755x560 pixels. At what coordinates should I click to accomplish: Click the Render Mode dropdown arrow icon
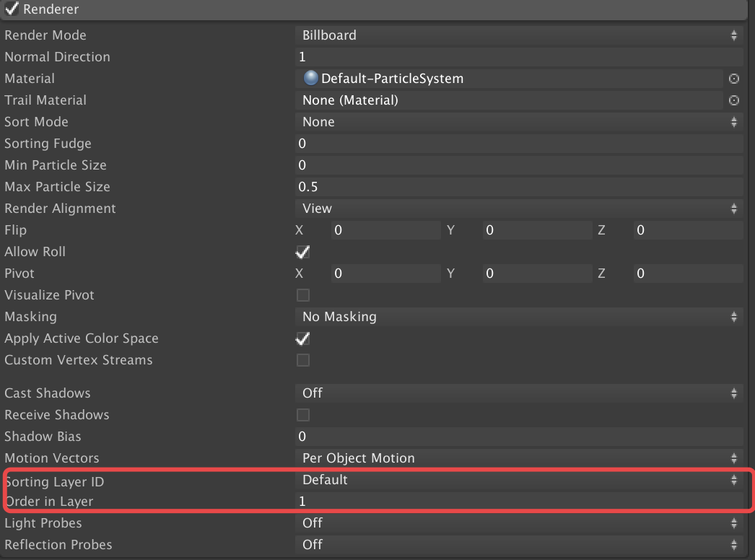[x=734, y=35]
